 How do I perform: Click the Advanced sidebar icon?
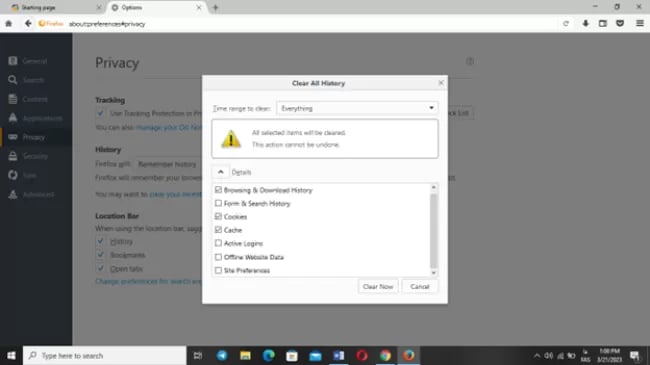tap(13, 194)
